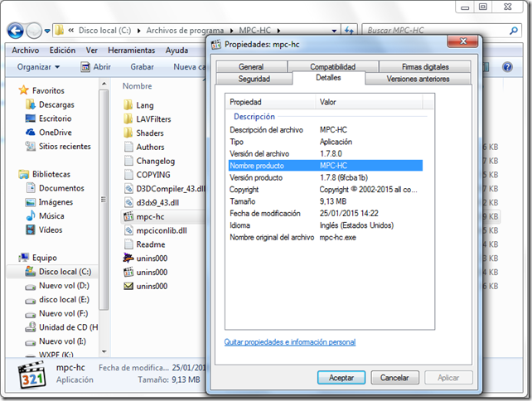Switch to Seguridad tab
This screenshot has width=532, height=401.
[x=254, y=79]
